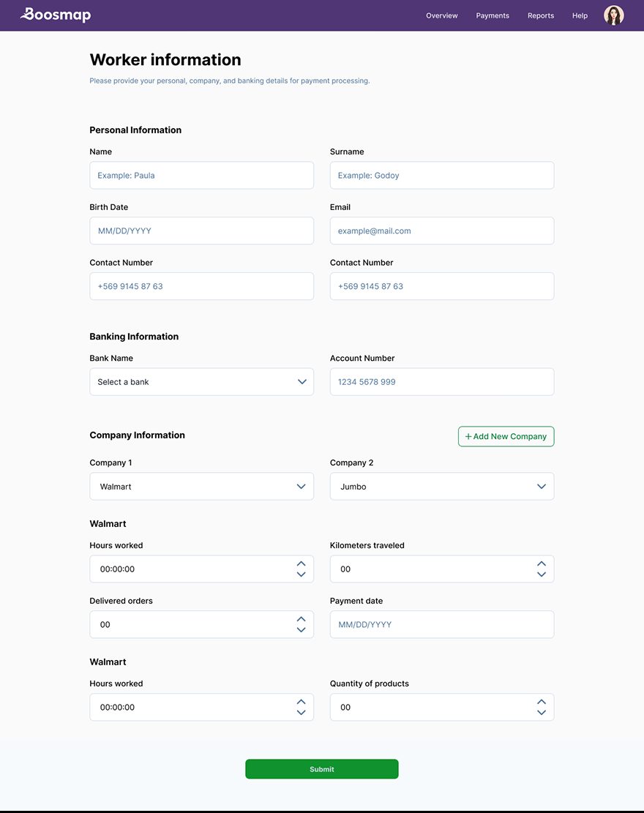The height and width of the screenshot is (813, 644).
Task: Decrease Quantity of products value
Action: pyautogui.click(x=542, y=713)
